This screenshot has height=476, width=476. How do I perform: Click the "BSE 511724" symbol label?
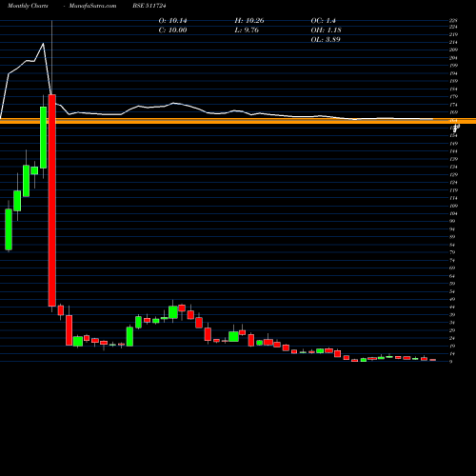pyautogui.click(x=149, y=6)
